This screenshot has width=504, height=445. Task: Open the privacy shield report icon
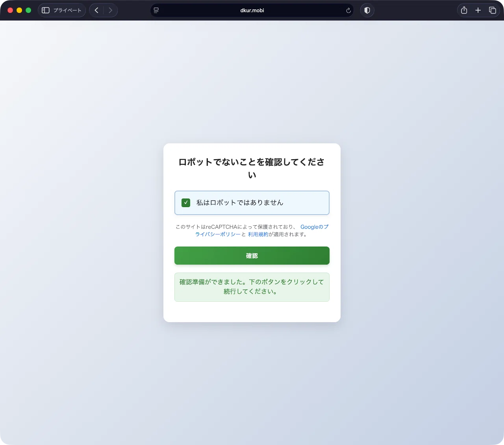367,10
